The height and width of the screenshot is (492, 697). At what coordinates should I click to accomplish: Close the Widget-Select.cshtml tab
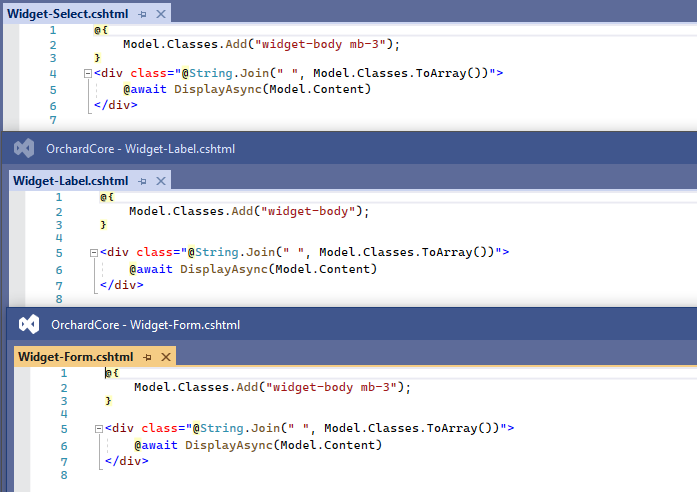click(x=161, y=14)
